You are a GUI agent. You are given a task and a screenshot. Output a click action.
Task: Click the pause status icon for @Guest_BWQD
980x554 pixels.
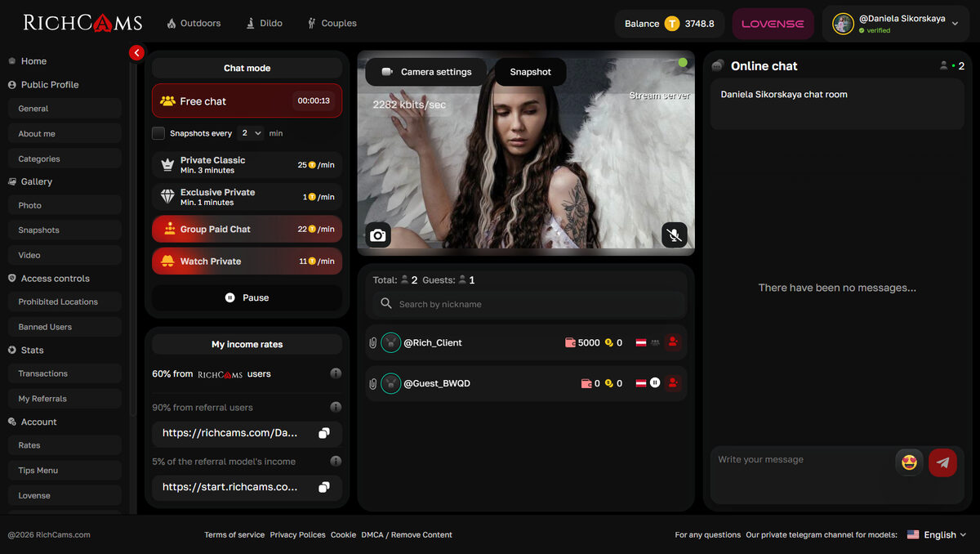[x=655, y=382]
